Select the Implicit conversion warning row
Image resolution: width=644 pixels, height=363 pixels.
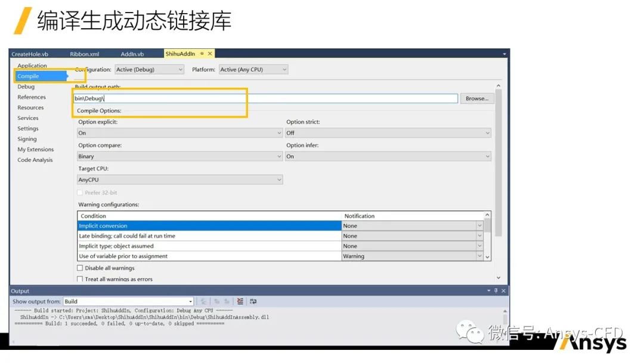point(209,226)
